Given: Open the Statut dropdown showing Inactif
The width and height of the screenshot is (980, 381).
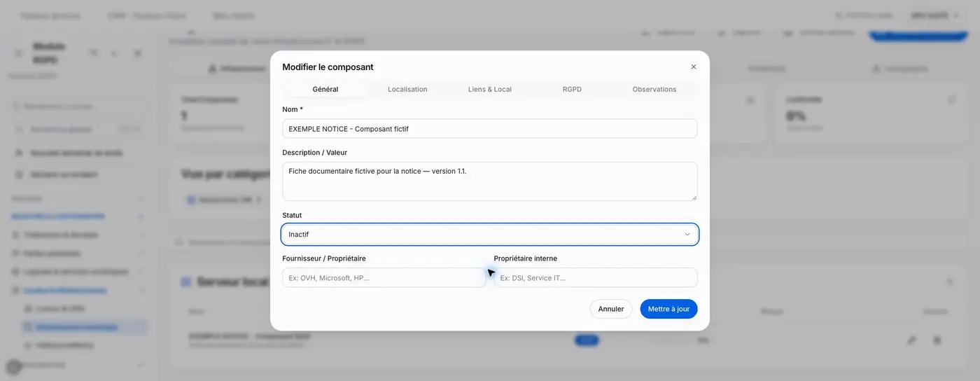Looking at the screenshot, I should (x=490, y=235).
